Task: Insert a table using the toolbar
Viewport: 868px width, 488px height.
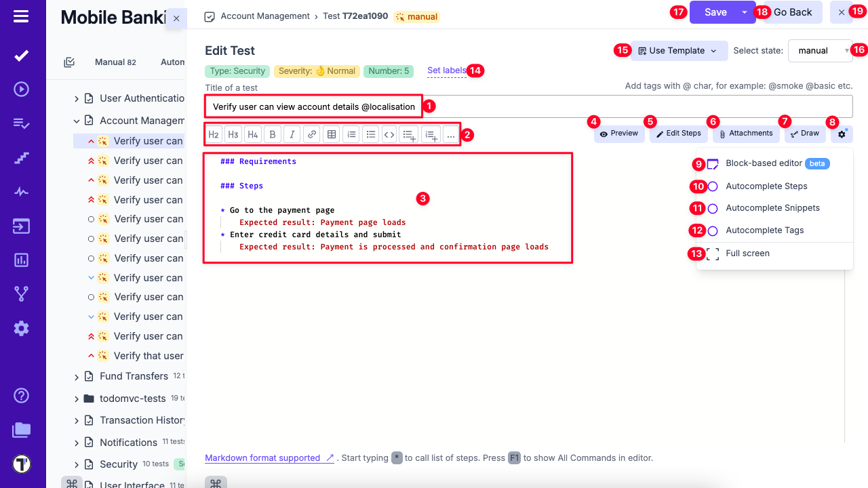Action: 332,135
